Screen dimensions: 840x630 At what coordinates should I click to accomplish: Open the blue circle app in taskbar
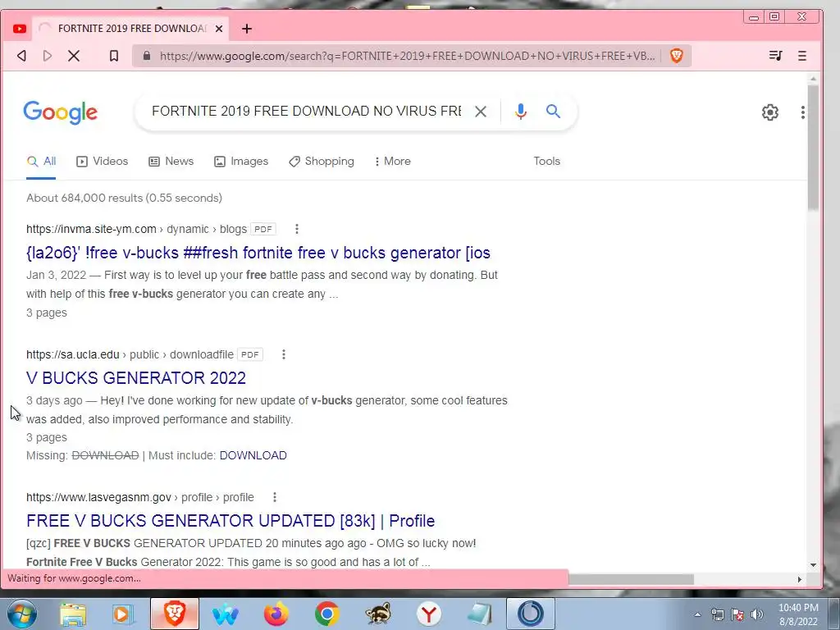click(531, 614)
